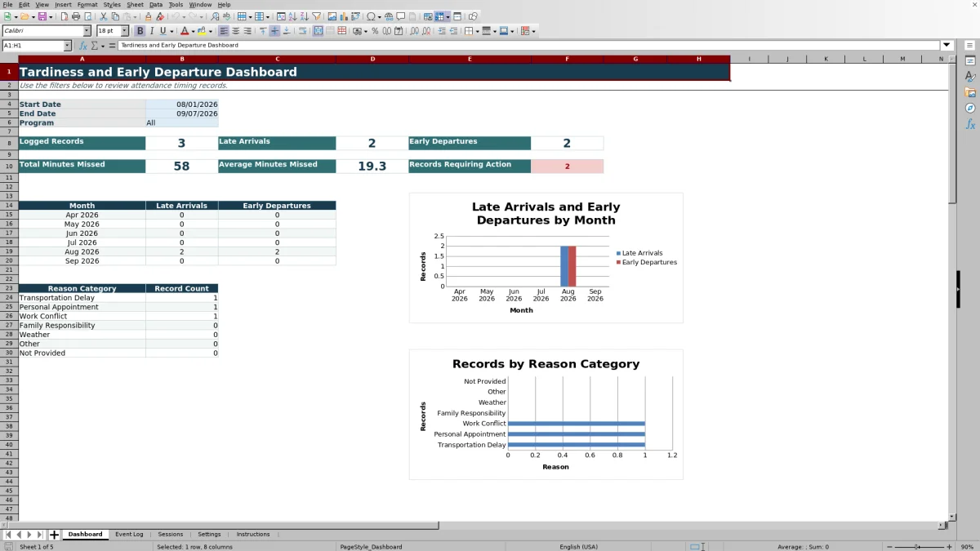Select column D header

coord(372,59)
